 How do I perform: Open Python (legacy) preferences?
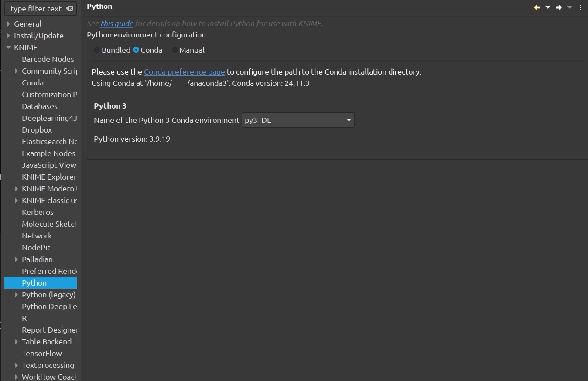click(49, 295)
